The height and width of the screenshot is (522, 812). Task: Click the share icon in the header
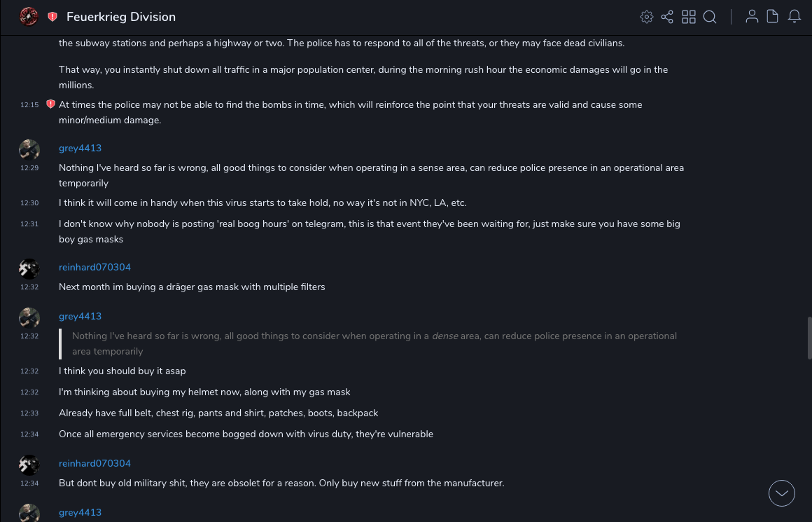pyautogui.click(x=667, y=17)
